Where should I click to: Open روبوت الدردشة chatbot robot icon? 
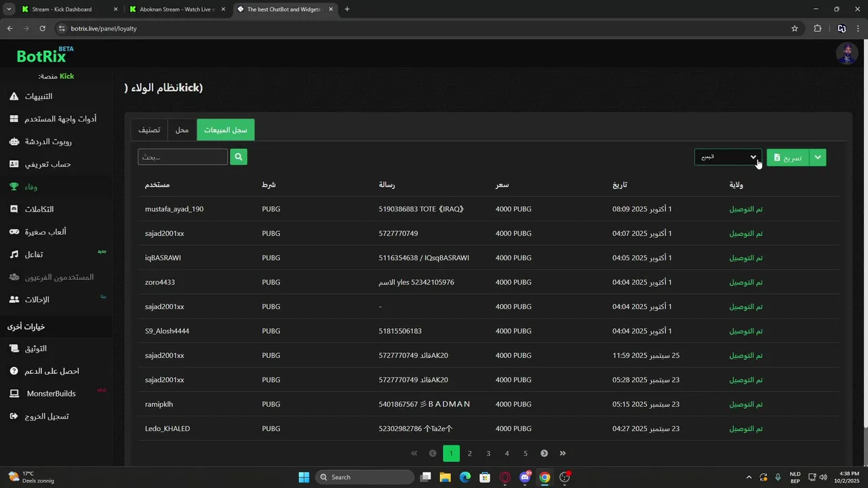[x=14, y=142]
